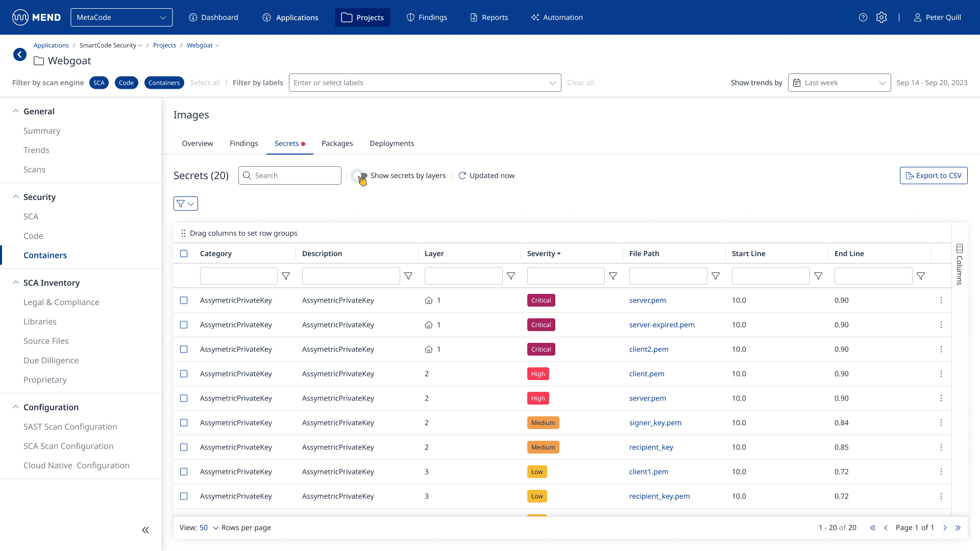Open the filter funnel below the Secrets search
980x551 pixels.
pyautogui.click(x=185, y=204)
